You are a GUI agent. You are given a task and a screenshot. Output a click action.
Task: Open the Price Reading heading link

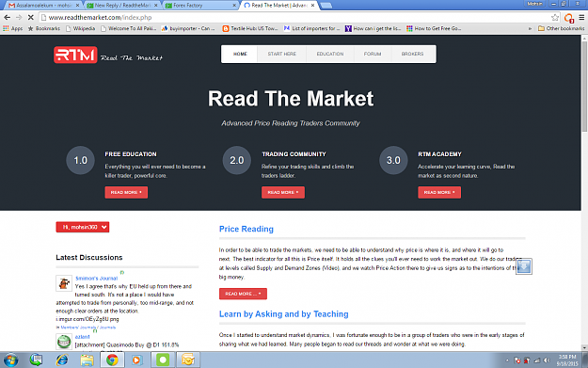[246, 229]
